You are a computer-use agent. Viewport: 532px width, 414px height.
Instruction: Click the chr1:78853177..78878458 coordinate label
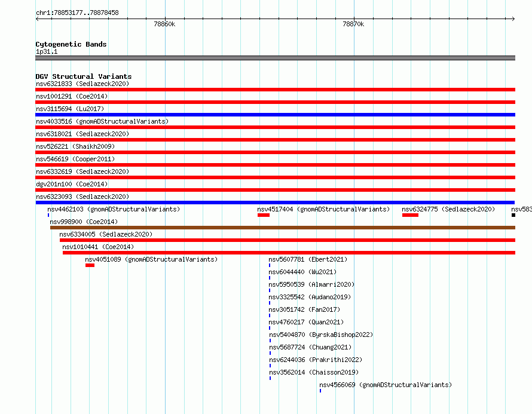point(77,13)
